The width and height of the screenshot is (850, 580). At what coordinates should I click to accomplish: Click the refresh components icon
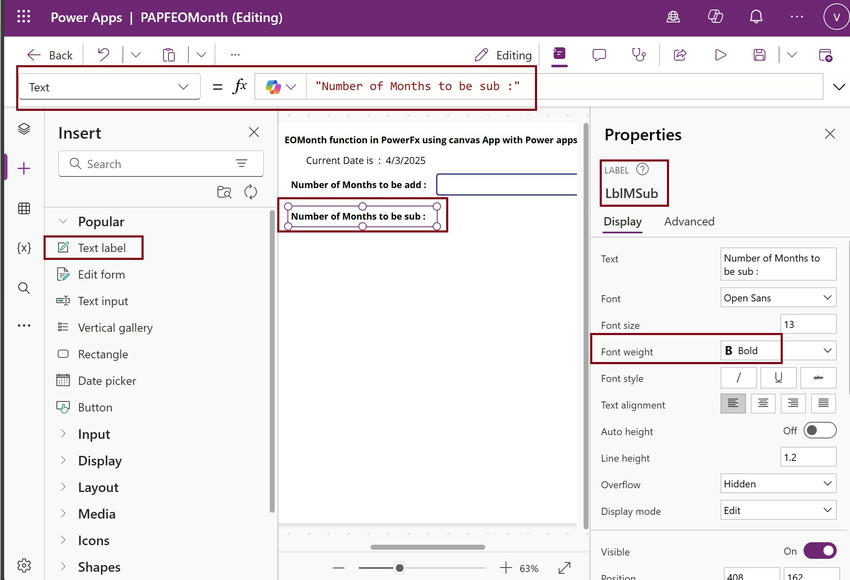(x=250, y=192)
